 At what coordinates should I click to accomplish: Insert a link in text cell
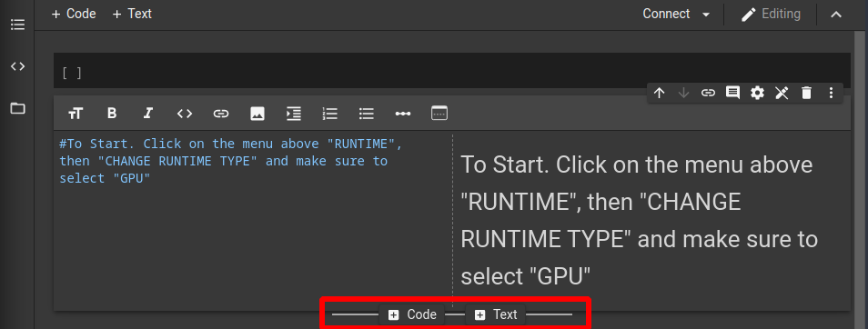click(221, 114)
